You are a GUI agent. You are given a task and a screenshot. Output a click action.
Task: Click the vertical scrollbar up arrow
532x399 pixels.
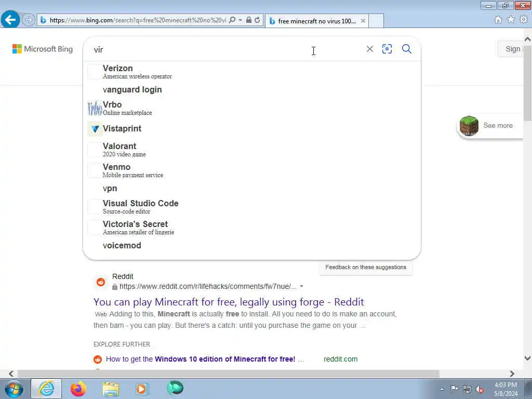click(x=528, y=39)
